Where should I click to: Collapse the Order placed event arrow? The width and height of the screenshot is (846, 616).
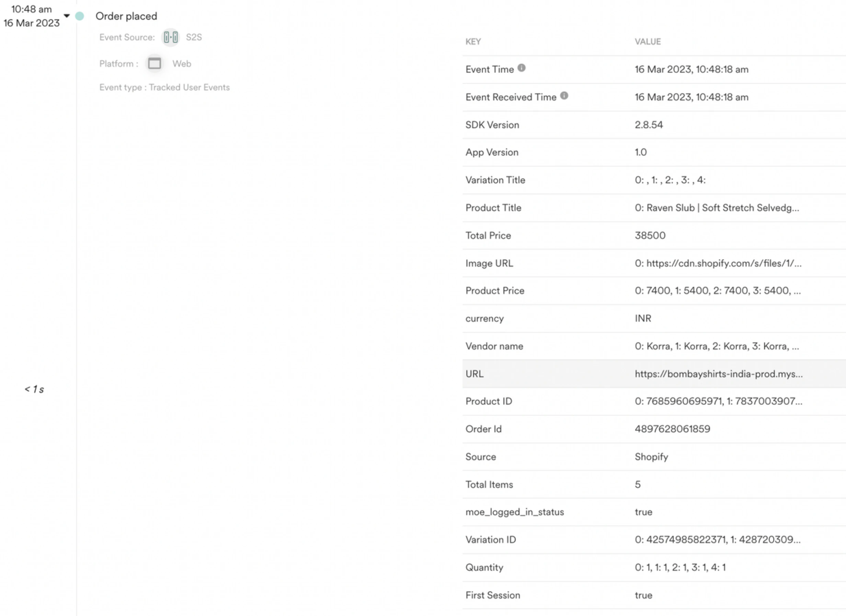(x=67, y=16)
